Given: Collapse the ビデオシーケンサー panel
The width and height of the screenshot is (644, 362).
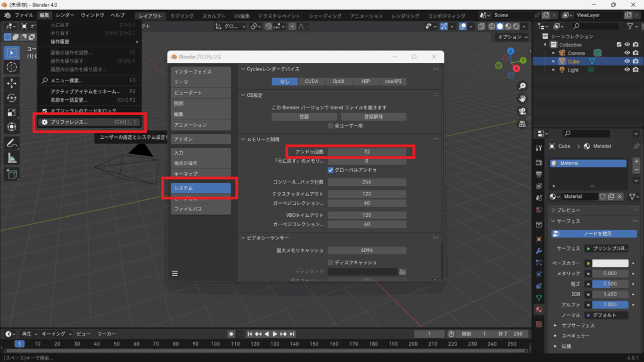Looking at the screenshot, I should pyautogui.click(x=243, y=238).
